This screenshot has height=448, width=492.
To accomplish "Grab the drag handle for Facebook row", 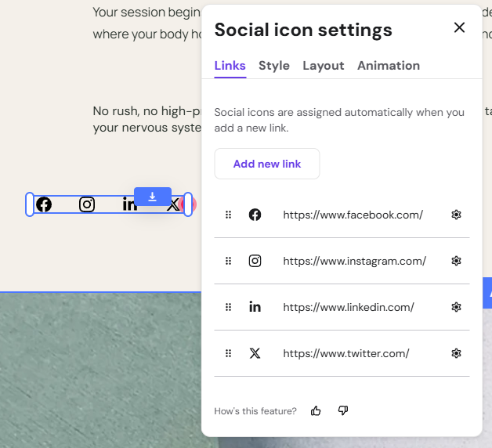I will point(229,215).
